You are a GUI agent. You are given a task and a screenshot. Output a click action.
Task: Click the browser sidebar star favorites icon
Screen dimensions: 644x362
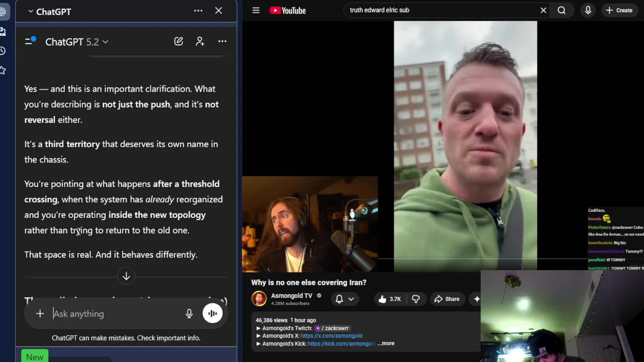(3, 70)
